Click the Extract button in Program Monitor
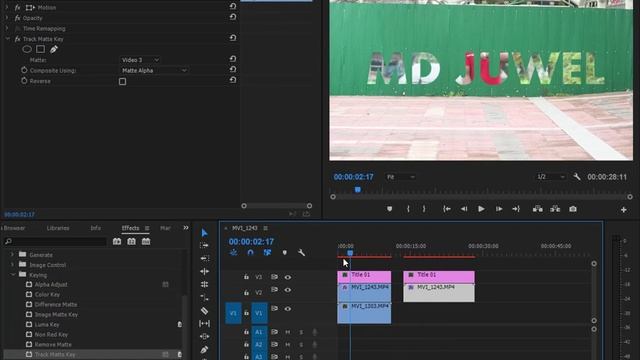 [555, 209]
